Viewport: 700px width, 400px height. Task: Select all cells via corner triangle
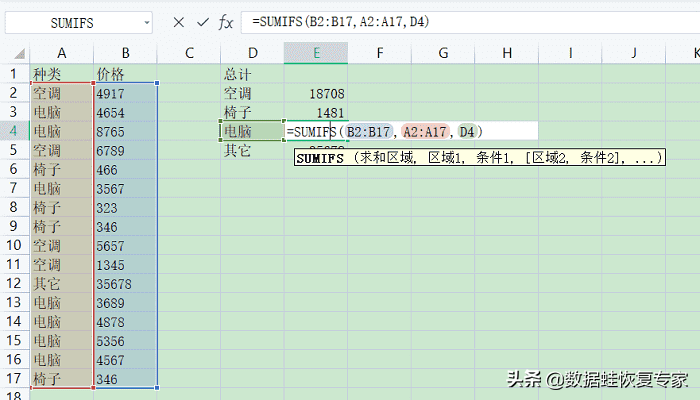(19, 54)
